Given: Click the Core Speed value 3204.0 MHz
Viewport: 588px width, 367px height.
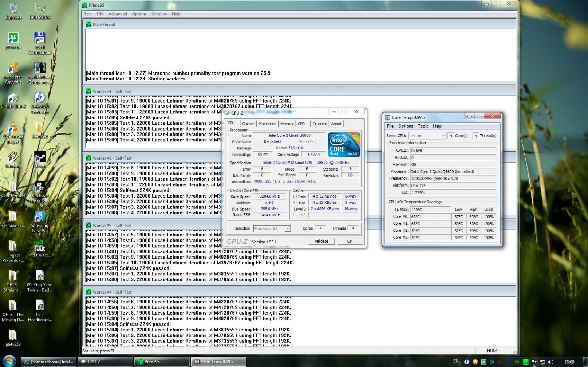Looking at the screenshot, I should coord(269,196).
